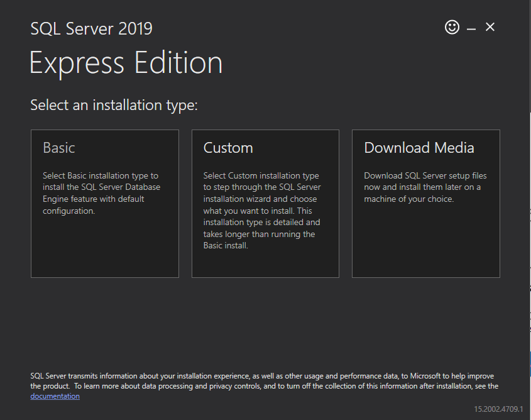Click the Basic installation description text
The width and height of the screenshot is (531, 420).
click(x=101, y=192)
